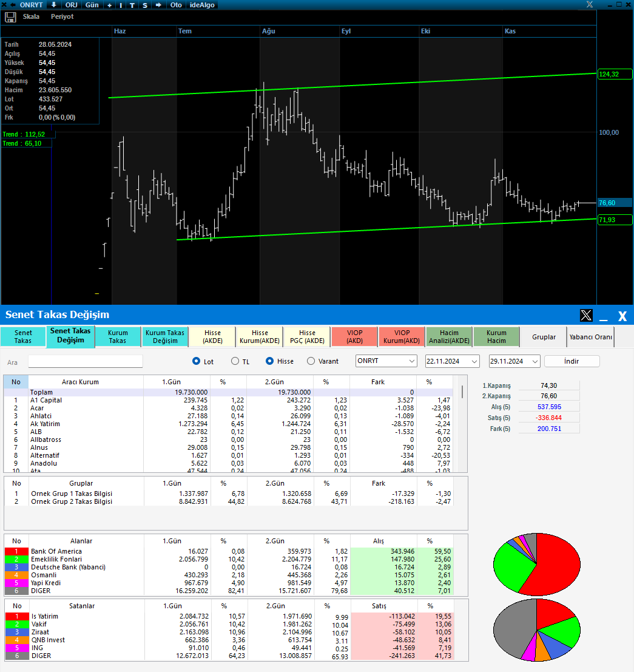This screenshot has width=634, height=672.
Task: Open the Periyot menu
Action: pos(62,16)
